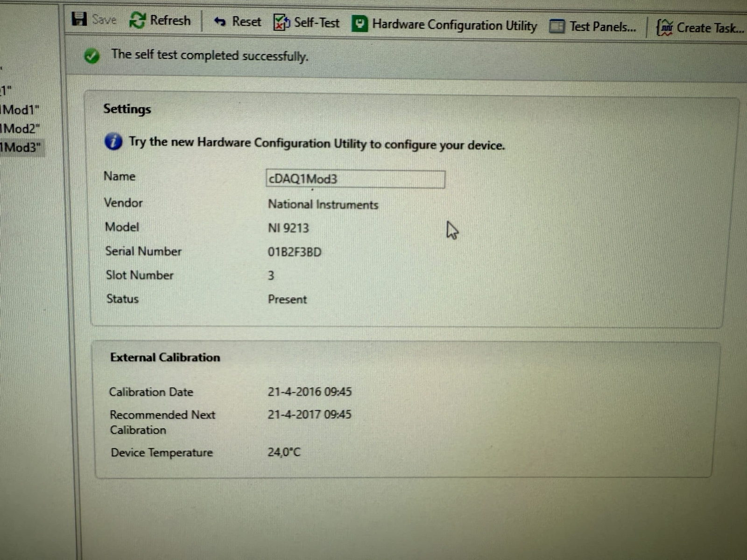Click the green success checkmark icon

(x=92, y=56)
